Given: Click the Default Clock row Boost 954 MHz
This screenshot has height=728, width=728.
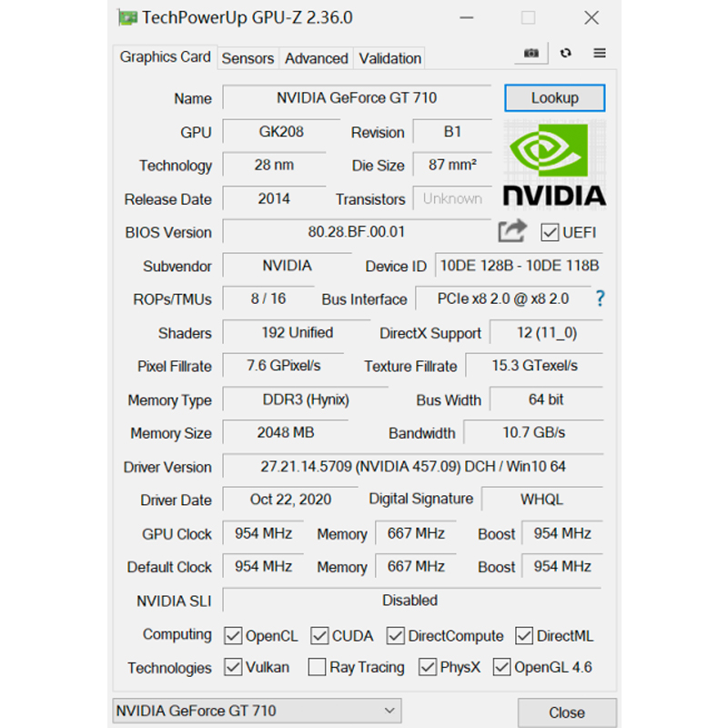Looking at the screenshot, I should coord(562,566).
